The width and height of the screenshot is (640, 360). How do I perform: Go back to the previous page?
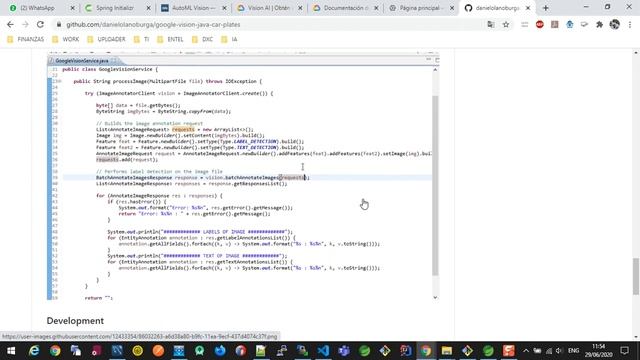coord(10,24)
